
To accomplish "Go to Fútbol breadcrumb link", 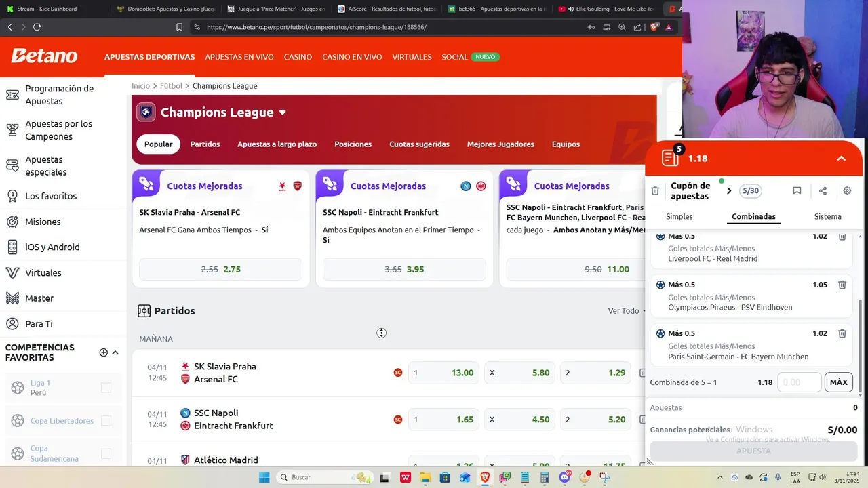I will (171, 86).
